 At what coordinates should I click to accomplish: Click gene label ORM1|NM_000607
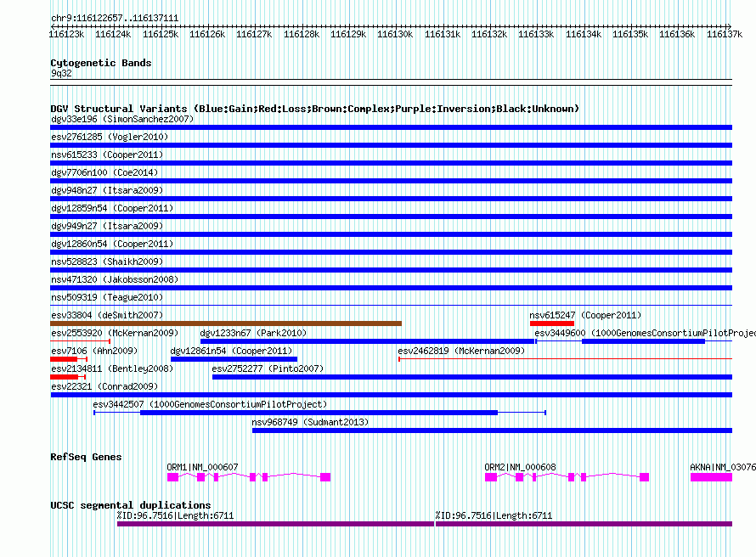pyautogui.click(x=202, y=467)
